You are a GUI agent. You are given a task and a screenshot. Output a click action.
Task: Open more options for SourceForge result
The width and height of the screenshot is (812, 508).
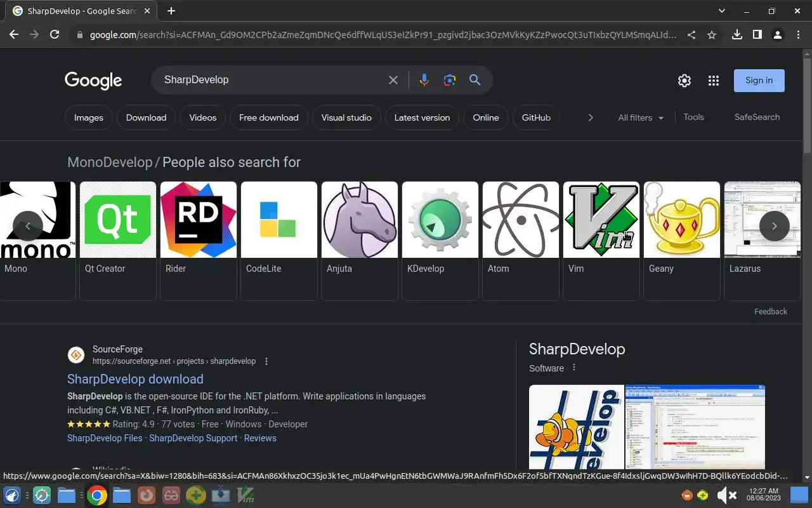266,361
